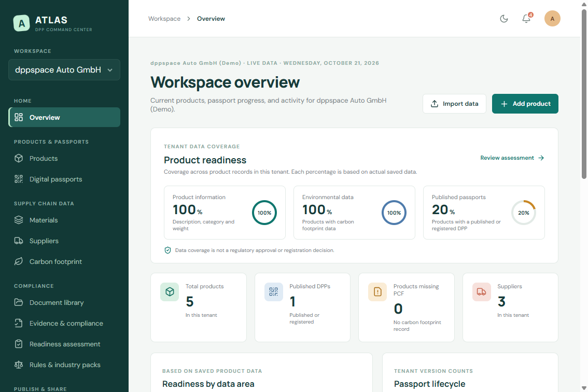The image size is (588, 392).
Task: Open notifications via the bell icon
Action: [x=526, y=19]
